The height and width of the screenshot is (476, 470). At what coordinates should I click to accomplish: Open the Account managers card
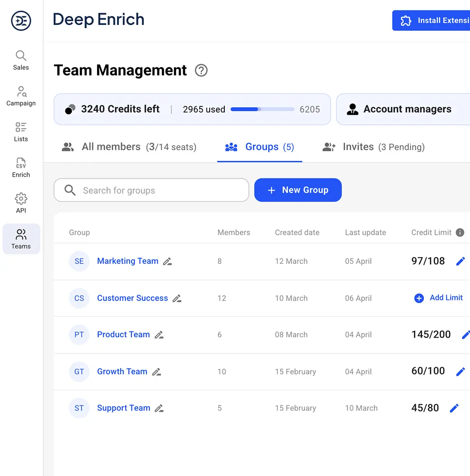coord(403,109)
